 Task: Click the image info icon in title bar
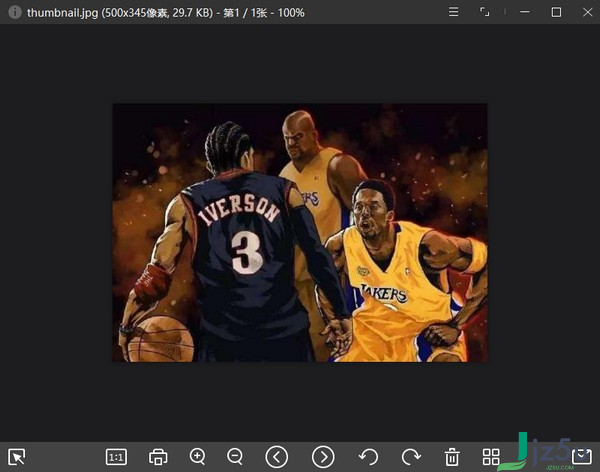(x=15, y=12)
